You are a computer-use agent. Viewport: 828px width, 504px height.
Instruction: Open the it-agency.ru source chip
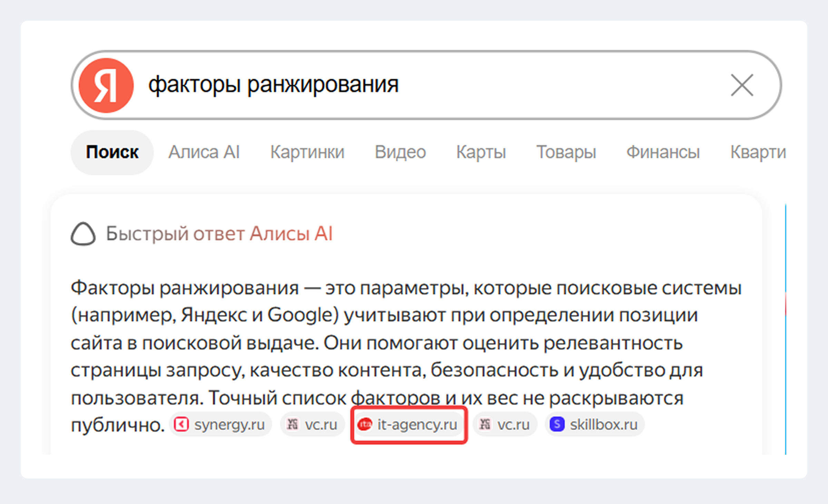[409, 424]
